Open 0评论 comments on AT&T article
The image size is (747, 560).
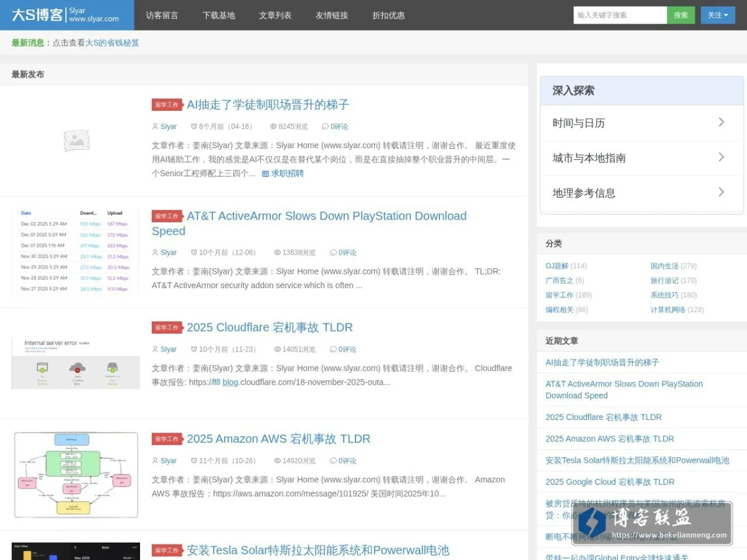347,253
